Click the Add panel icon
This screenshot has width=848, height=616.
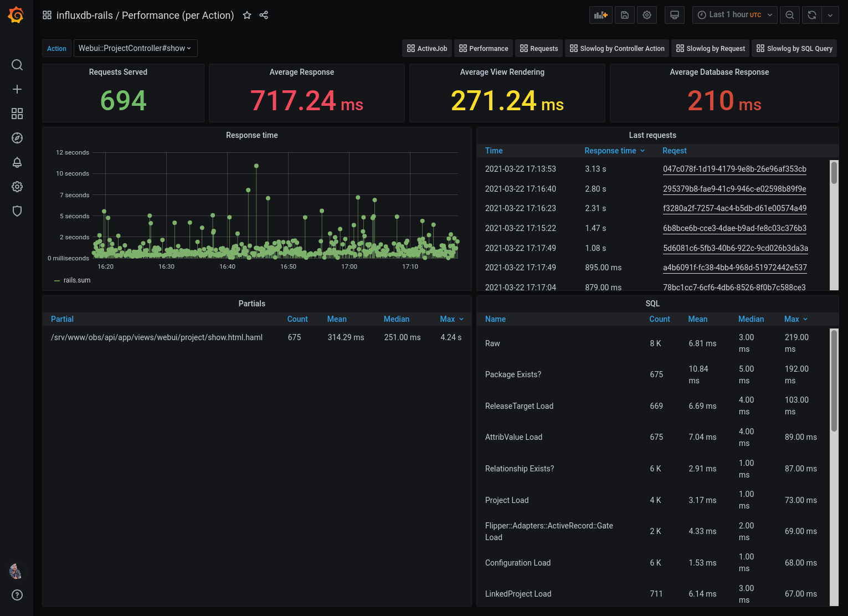[x=601, y=15]
